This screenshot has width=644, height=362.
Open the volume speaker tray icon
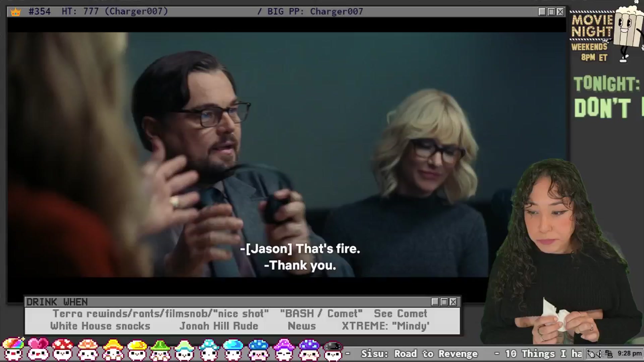point(600,354)
